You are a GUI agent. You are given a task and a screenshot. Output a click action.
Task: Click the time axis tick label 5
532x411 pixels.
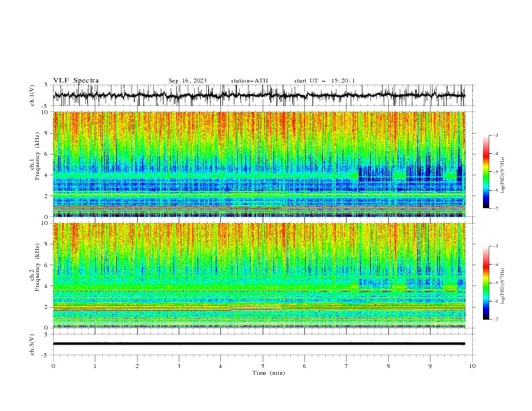coord(263,366)
